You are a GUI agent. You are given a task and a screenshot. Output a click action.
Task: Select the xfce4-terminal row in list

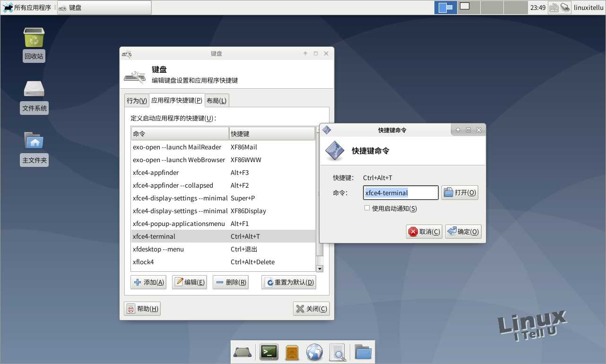[223, 236]
